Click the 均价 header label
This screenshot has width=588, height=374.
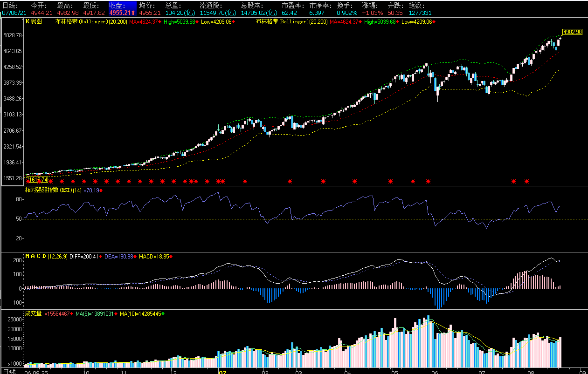[146, 6]
